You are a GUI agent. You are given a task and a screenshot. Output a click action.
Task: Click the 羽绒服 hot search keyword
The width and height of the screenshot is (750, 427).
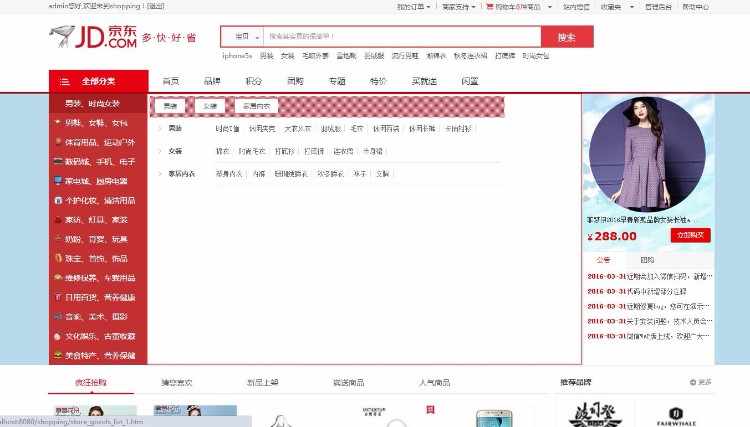374,56
